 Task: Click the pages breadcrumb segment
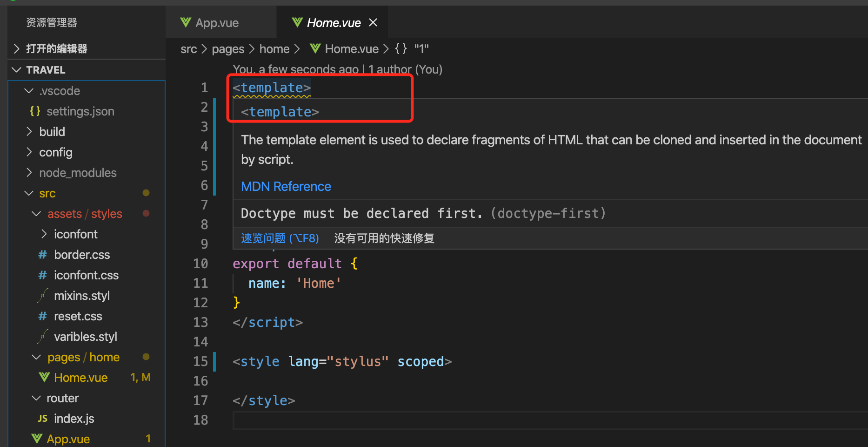pyautogui.click(x=228, y=49)
